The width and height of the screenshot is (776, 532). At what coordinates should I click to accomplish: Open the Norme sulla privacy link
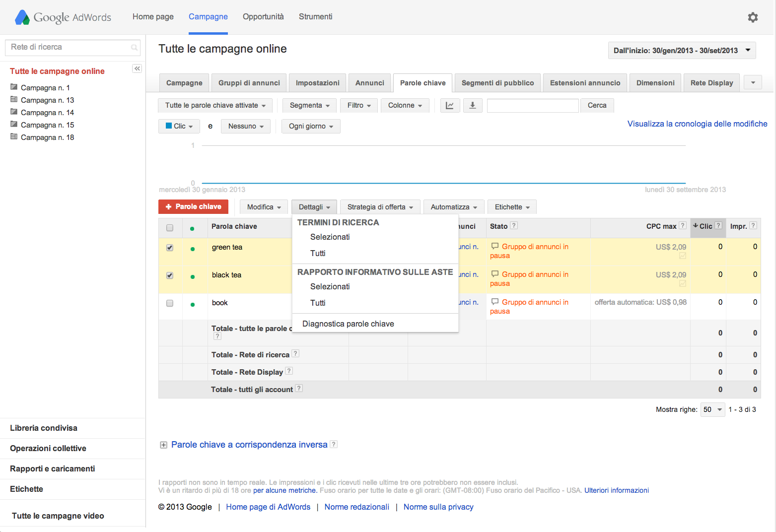438,507
